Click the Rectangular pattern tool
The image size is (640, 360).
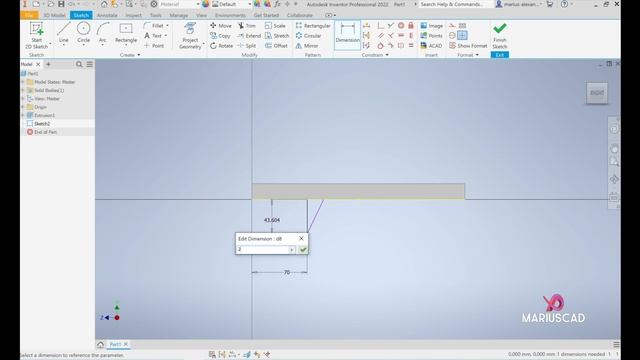pos(313,26)
